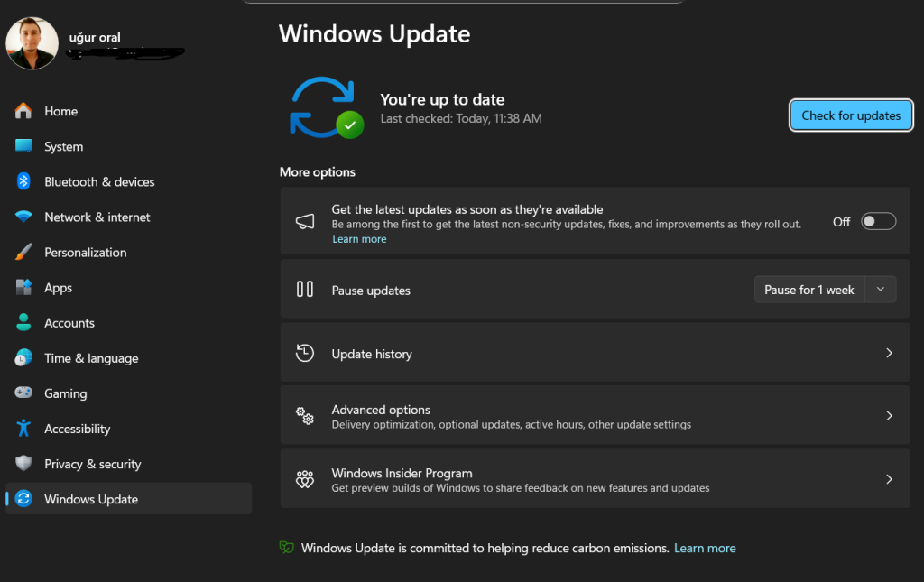The image size is (924, 582).
Task: Open the Pause updates duration dropdown
Action: coord(880,289)
